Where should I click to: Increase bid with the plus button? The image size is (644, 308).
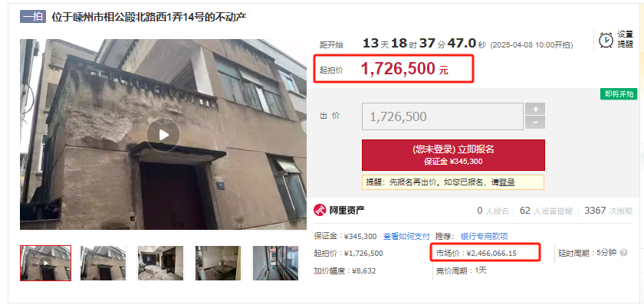coord(535,110)
